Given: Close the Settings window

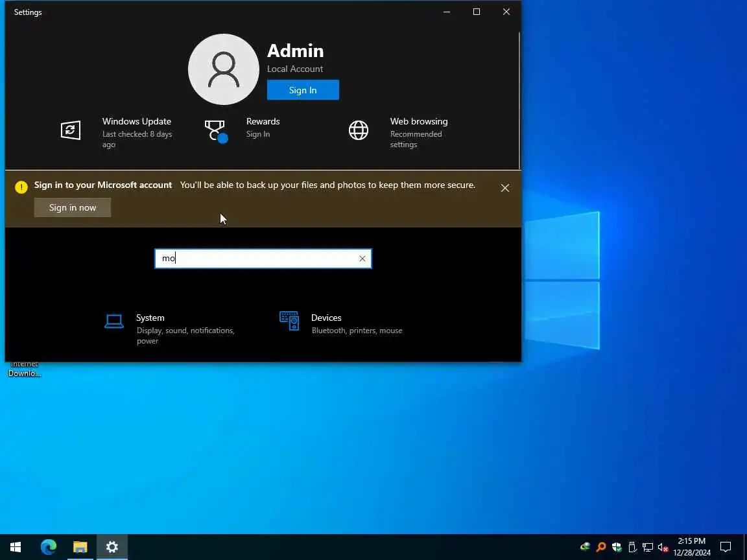Looking at the screenshot, I should coord(506,12).
